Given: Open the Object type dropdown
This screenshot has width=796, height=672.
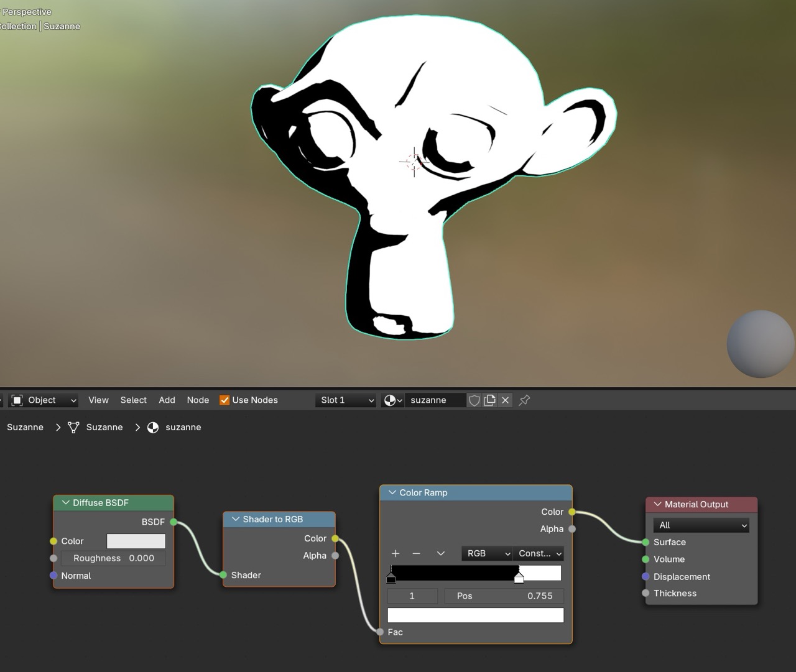Looking at the screenshot, I should click(45, 400).
